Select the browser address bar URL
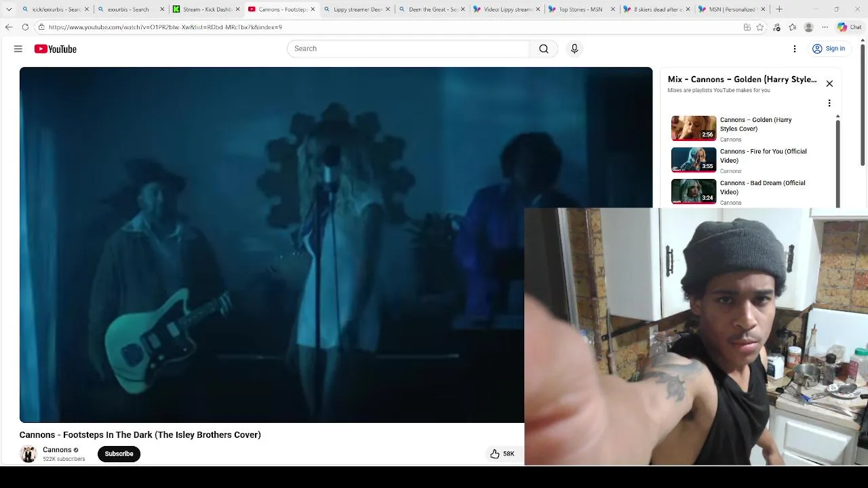The height and width of the screenshot is (488, 868). coord(165,27)
